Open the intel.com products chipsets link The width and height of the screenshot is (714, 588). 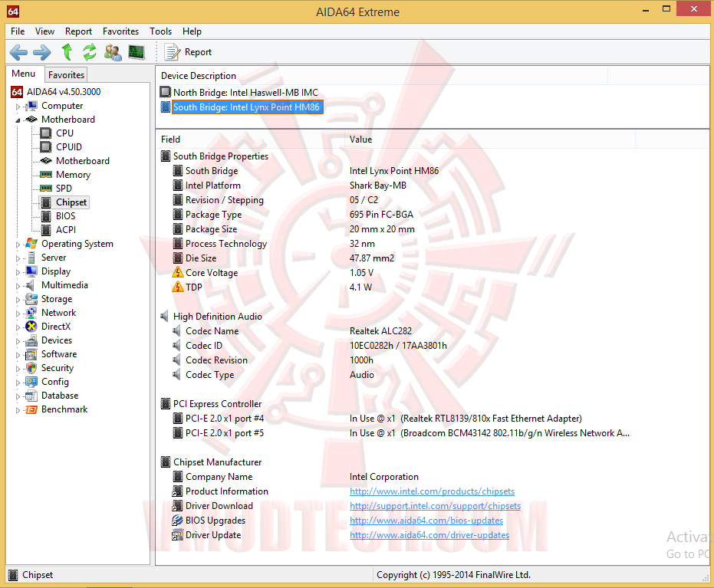[x=432, y=491]
